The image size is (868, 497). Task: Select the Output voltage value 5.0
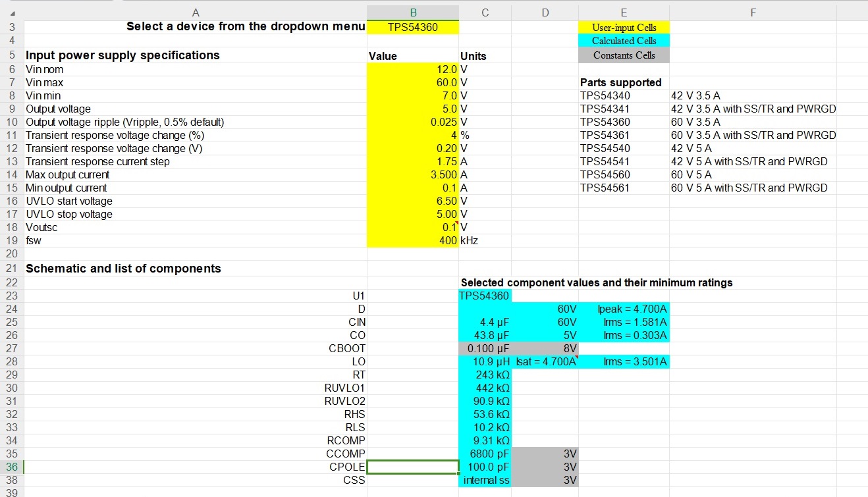(413, 109)
